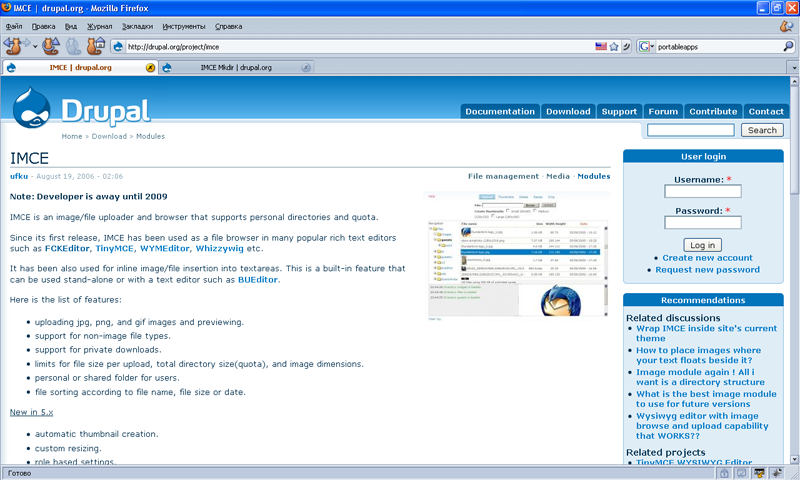
Task: Bookmark this page with the star icon
Action: [614, 46]
